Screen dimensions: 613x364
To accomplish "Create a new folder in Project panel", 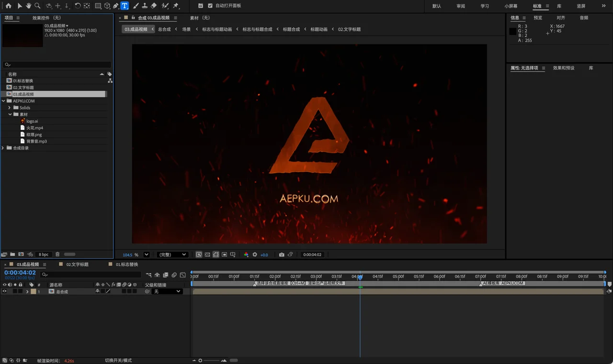I will (x=12, y=254).
